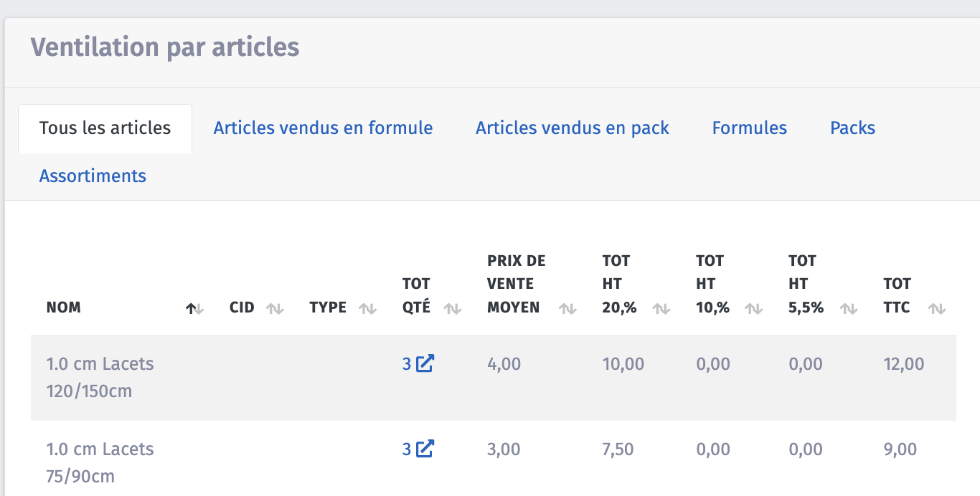Sort by TOT QTÉ column arrows
Screen dimensions: 980x496
click(x=452, y=309)
